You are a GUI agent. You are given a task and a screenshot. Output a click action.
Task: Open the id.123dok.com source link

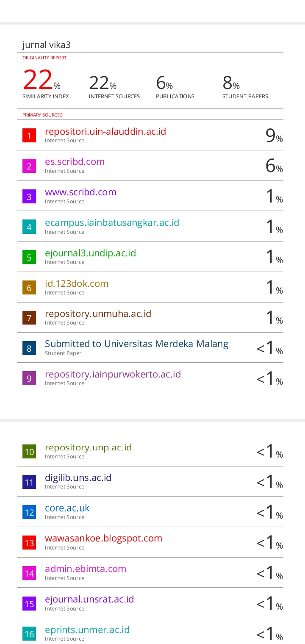click(77, 283)
